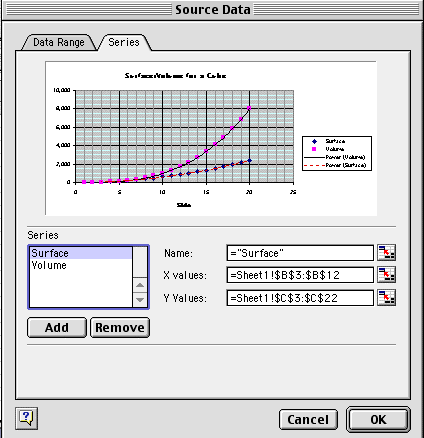
Task: Confirm dialog with the OK button
Action: click(378, 419)
